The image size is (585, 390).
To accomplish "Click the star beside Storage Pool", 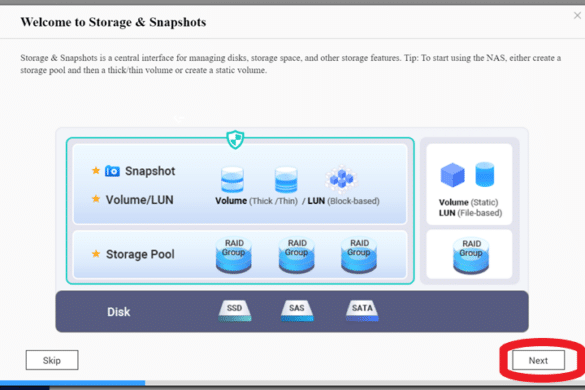I will tap(96, 254).
